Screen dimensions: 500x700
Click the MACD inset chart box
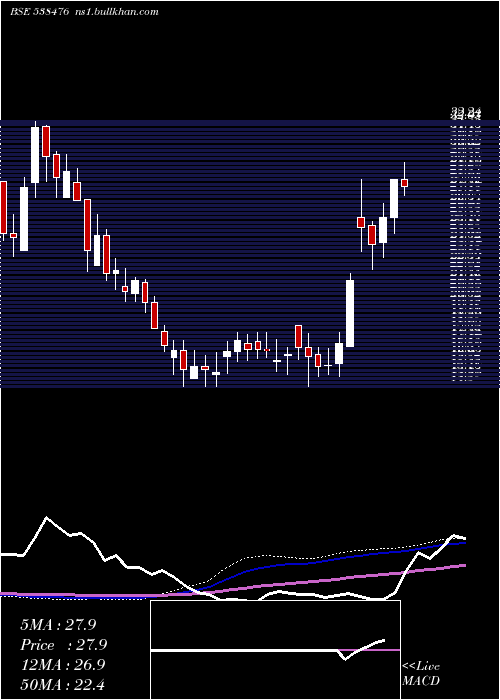coord(275,650)
